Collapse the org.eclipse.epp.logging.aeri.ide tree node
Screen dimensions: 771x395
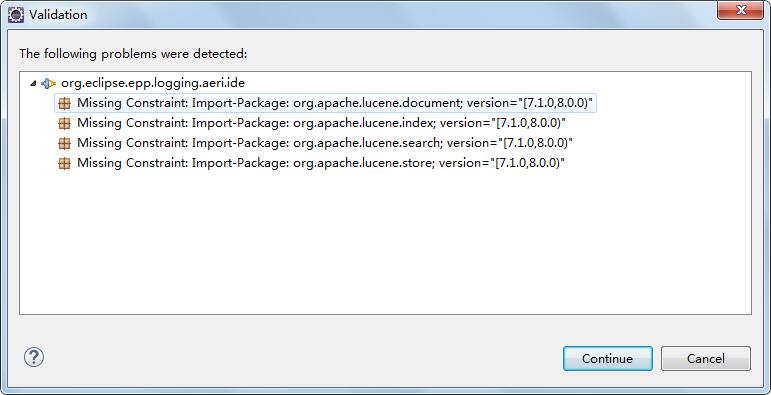pos(33,83)
